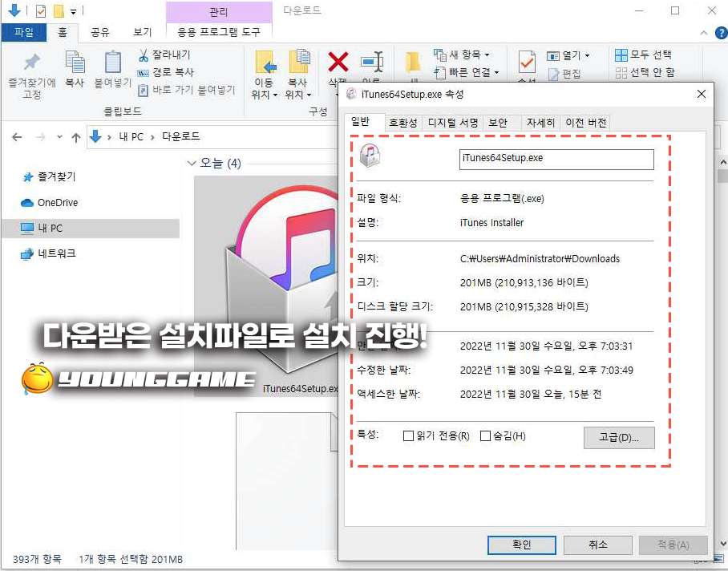The width and height of the screenshot is (728, 571).
Task: Click the back arrow in navigation bar
Action: [17, 137]
